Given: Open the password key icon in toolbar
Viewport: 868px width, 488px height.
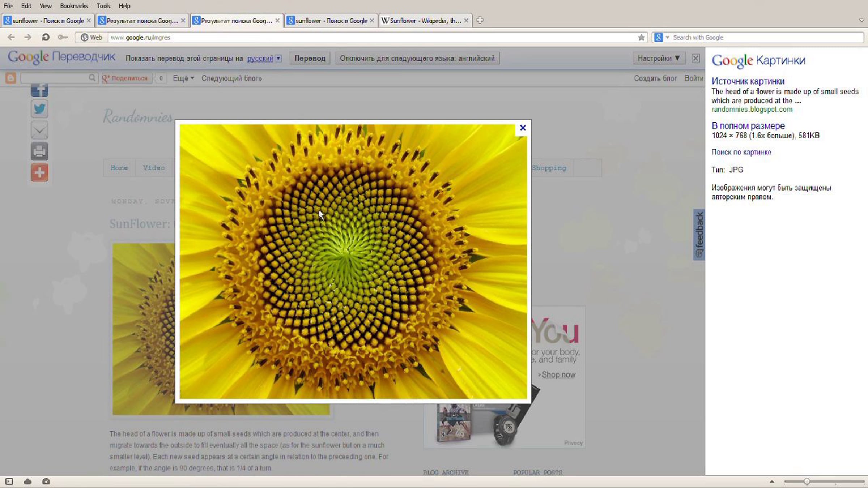Looking at the screenshot, I should [x=63, y=37].
